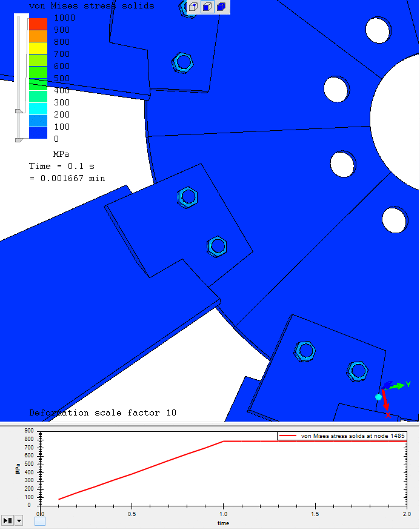Click the 2.0 time tick on the graph
Image resolution: width=420 pixels, height=530 pixels.
[x=407, y=514]
